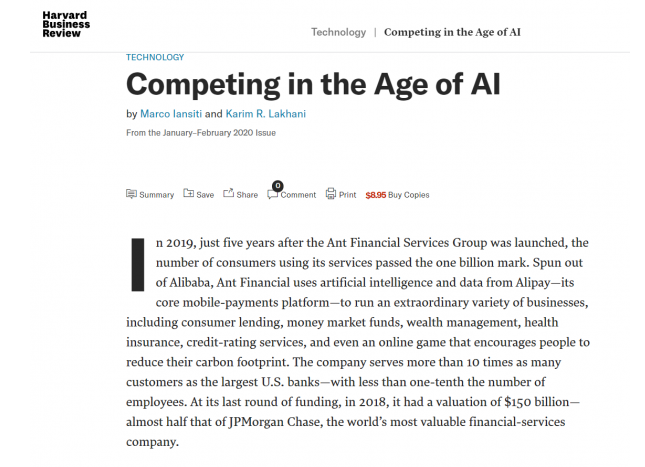Select the Competing in the Age of AI breadcrumb
The image size is (645, 467).
(x=452, y=32)
